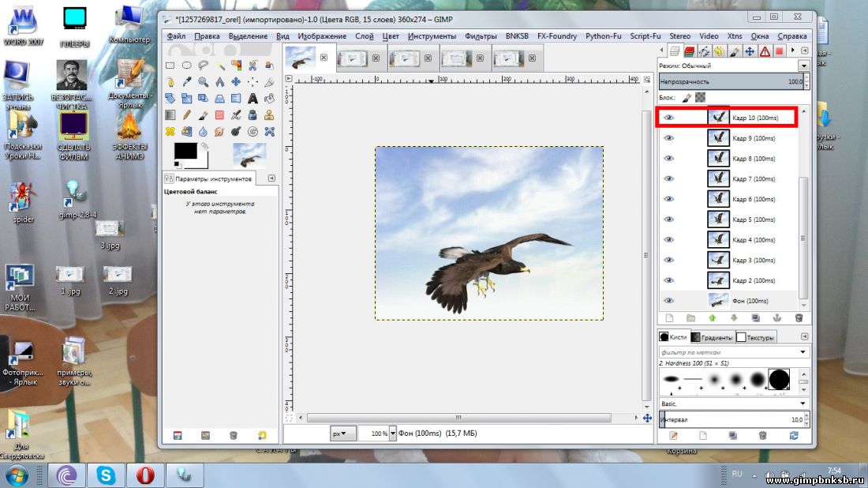Expand the brush tag filter dropdown
The image size is (868, 488).
pyautogui.click(x=803, y=351)
